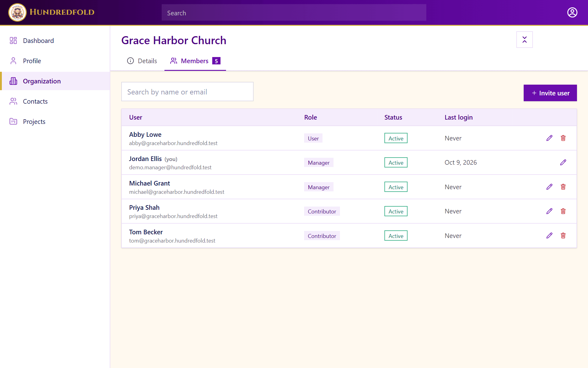This screenshot has height=368, width=588.
Task: Click email michael@graceharbor.hundredfold.test
Action: click(x=176, y=192)
